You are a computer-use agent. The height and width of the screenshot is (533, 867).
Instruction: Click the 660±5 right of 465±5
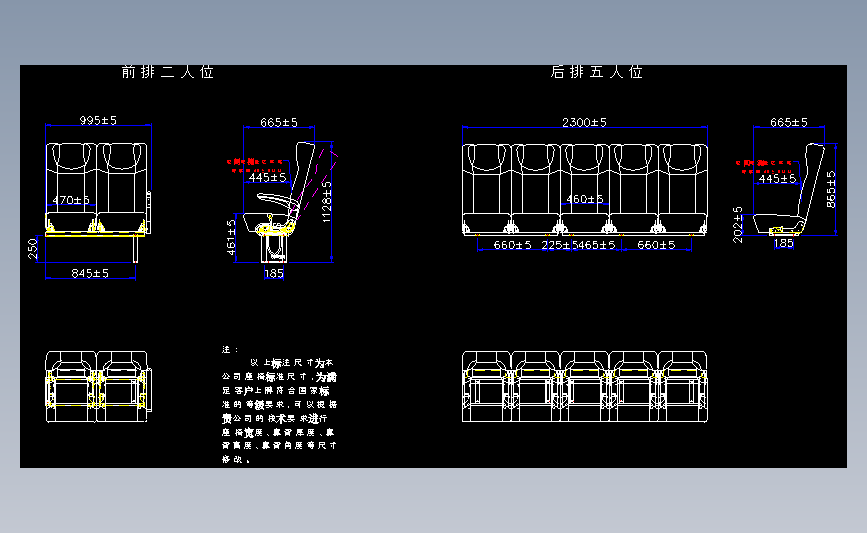pos(656,245)
